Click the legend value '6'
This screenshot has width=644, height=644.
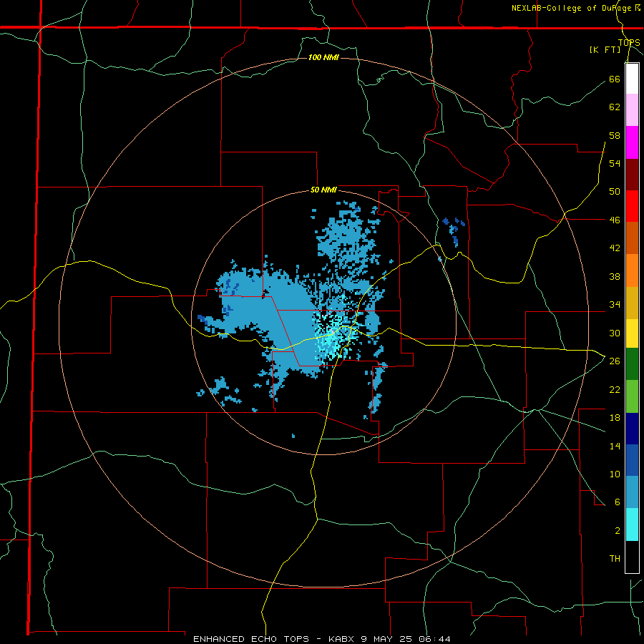(617, 502)
